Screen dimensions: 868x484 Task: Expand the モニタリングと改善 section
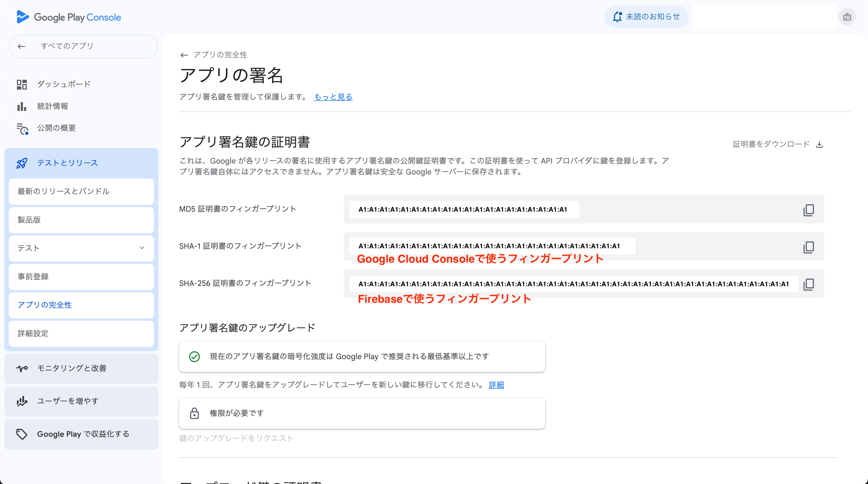click(72, 368)
